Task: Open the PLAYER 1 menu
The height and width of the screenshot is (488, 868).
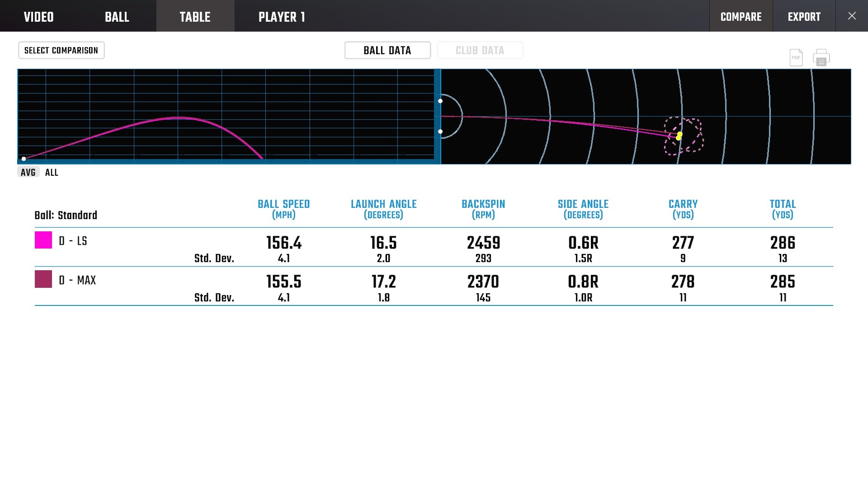Action: pos(281,16)
